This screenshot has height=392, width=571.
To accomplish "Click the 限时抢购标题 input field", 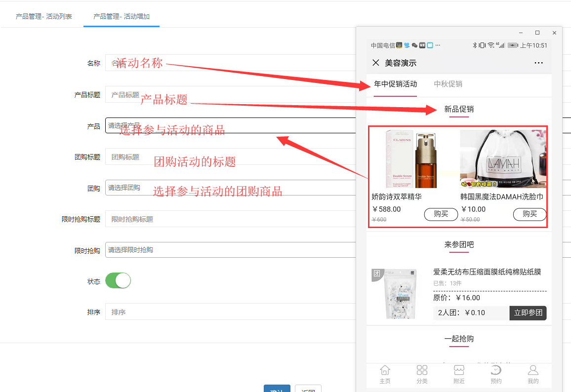I will point(231,219).
